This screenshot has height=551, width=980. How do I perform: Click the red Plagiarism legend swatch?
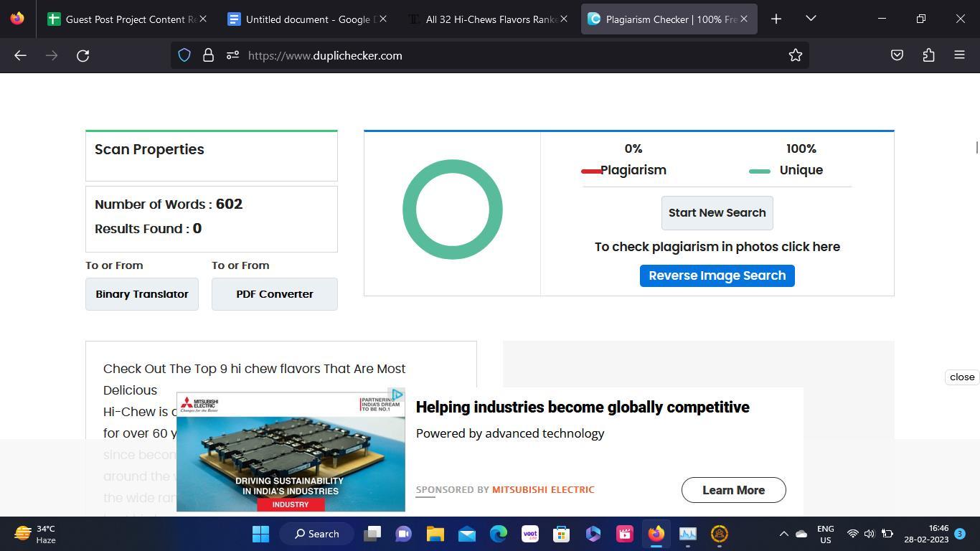592,171
